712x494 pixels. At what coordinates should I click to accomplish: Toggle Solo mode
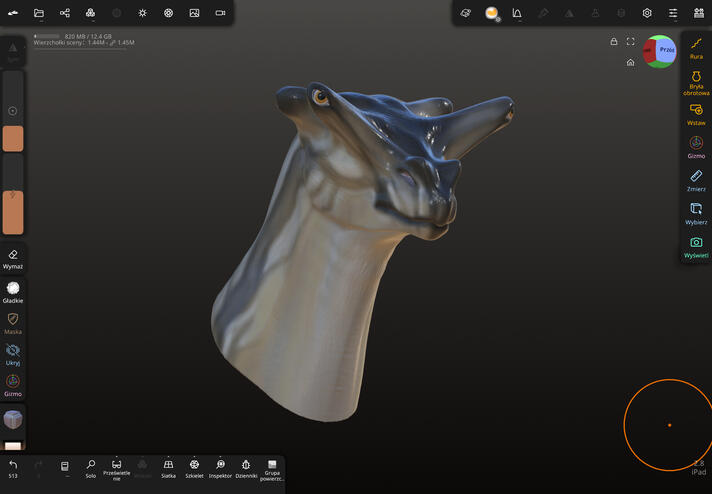(91, 469)
